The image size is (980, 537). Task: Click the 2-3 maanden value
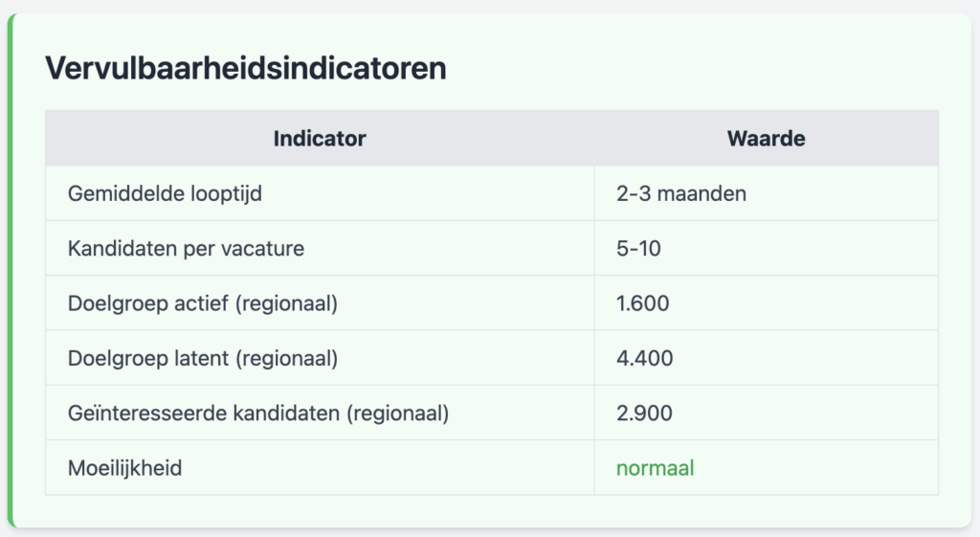pos(681,193)
